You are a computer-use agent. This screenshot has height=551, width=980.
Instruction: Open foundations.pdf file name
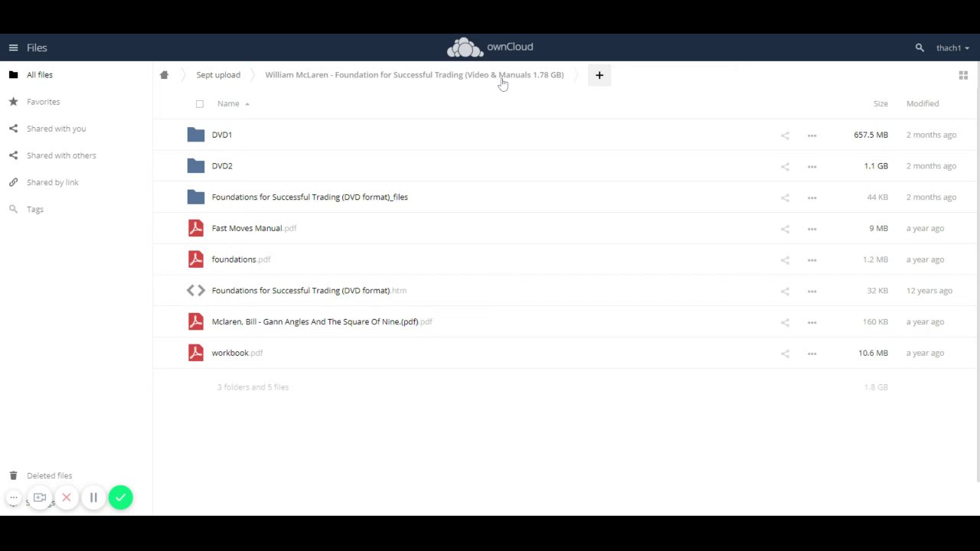point(241,259)
